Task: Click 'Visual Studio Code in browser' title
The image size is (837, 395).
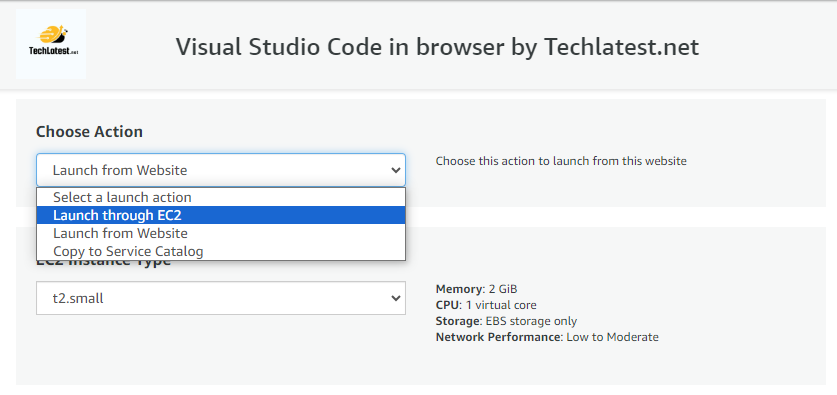Action: click(x=437, y=47)
